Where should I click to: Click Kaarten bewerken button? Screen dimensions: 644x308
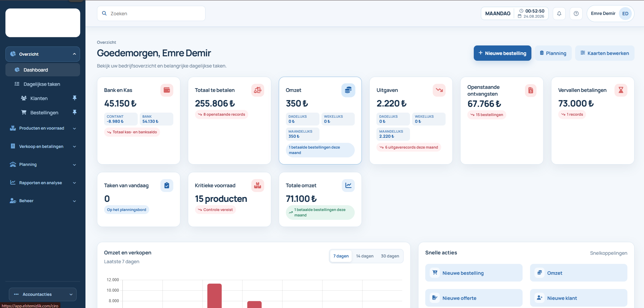605,53
